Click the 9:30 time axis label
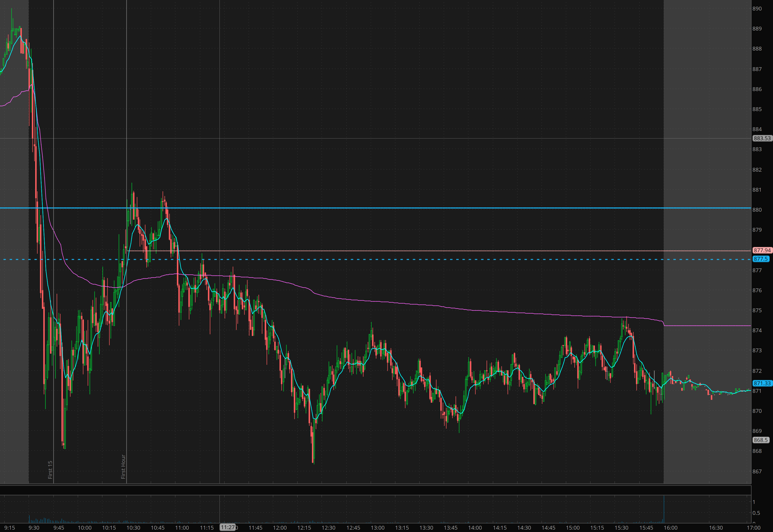Viewport: 773px width, 532px height. [x=34, y=528]
